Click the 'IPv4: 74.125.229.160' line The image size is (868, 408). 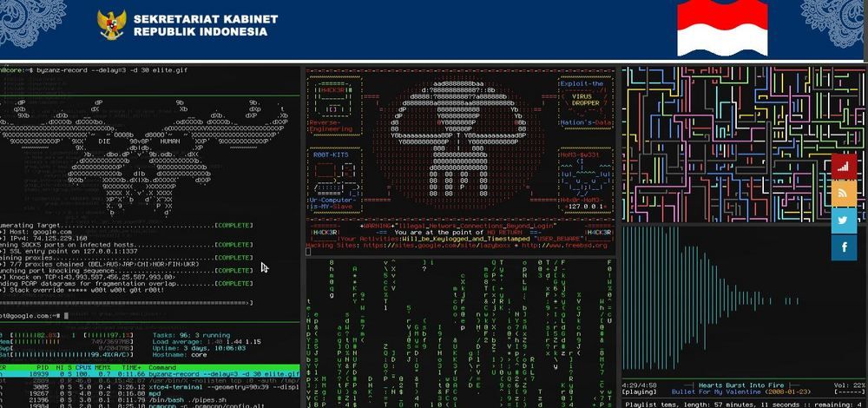(x=44, y=239)
